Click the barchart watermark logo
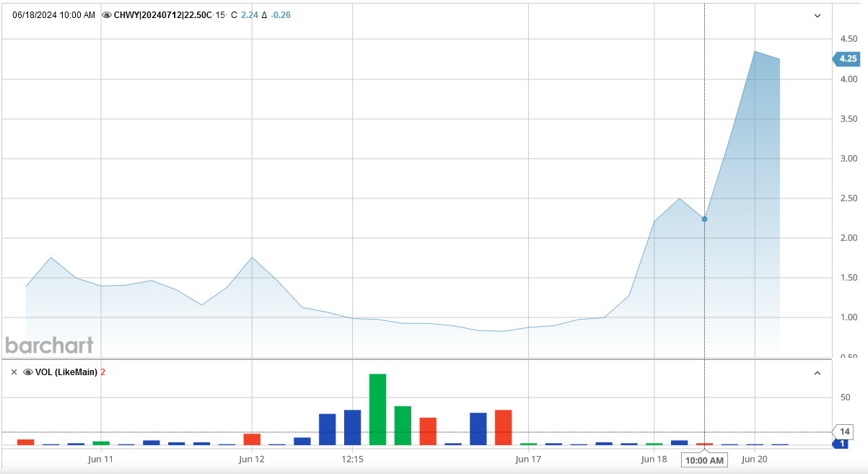868x474 pixels. (x=49, y=345)
